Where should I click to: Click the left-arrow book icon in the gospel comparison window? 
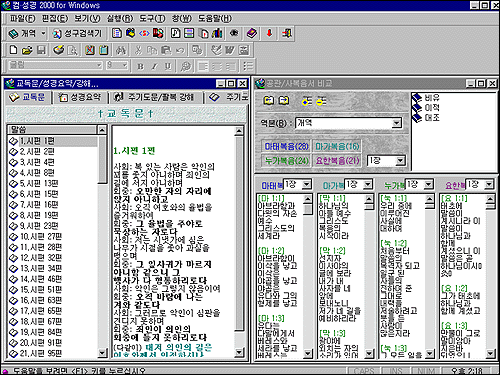[269, 100]
